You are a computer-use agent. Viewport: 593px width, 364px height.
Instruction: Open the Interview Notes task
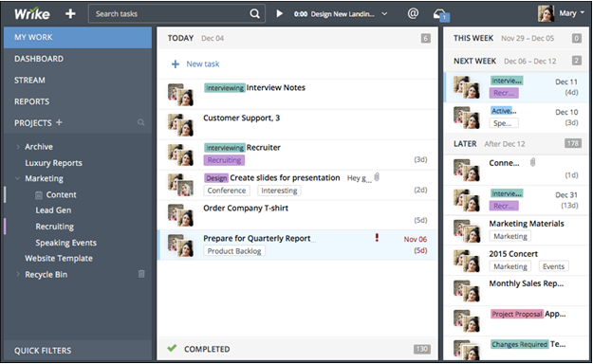276,88
